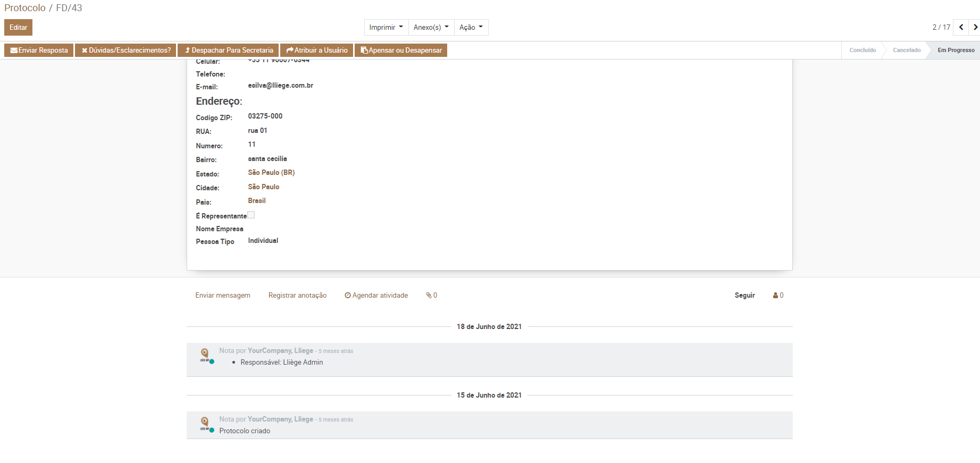Expand the Ação dropdown
The height and width of the screenshot is (463, 980).
point(471,28)
